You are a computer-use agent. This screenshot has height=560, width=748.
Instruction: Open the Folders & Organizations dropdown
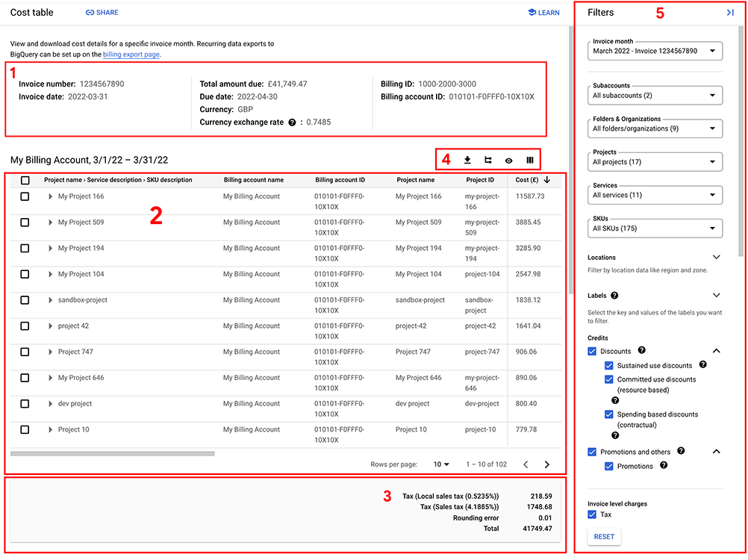tap(655, 128)
